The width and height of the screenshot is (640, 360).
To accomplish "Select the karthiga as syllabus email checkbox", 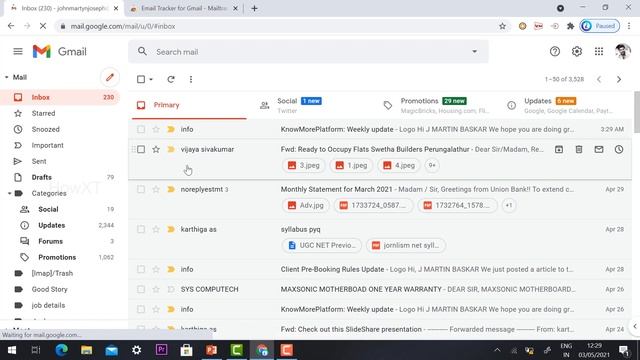I will (141, 229).
